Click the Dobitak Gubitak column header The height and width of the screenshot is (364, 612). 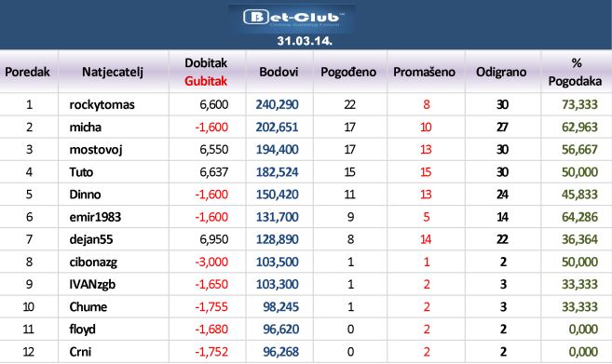point(206,72)
